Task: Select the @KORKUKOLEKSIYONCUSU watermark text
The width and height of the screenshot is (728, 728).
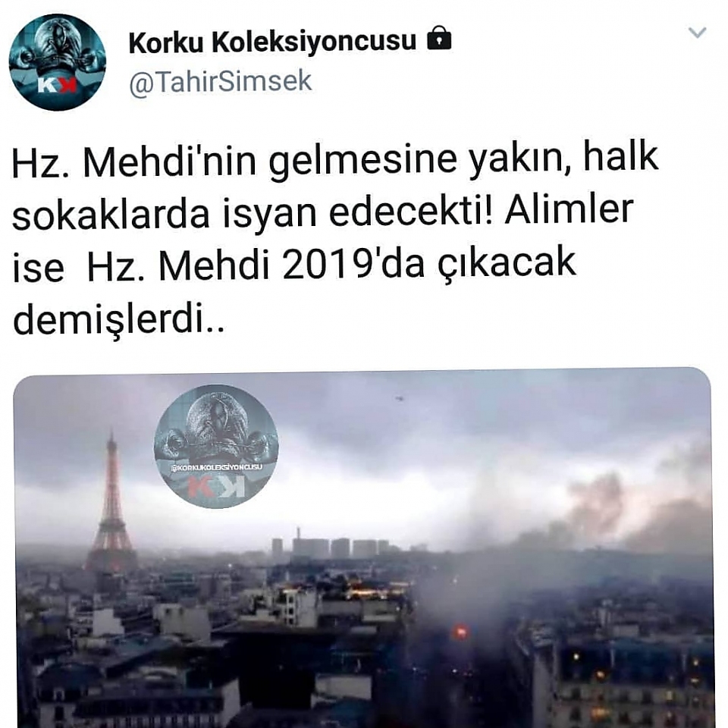Action: [216, 466]
